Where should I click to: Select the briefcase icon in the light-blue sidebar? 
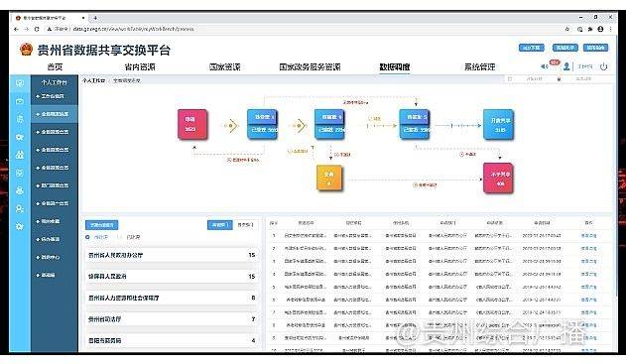click(x=20, y=101)
